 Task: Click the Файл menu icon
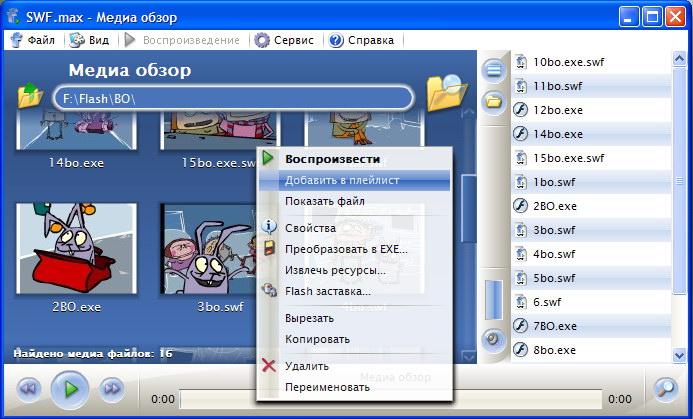point(17,40)
